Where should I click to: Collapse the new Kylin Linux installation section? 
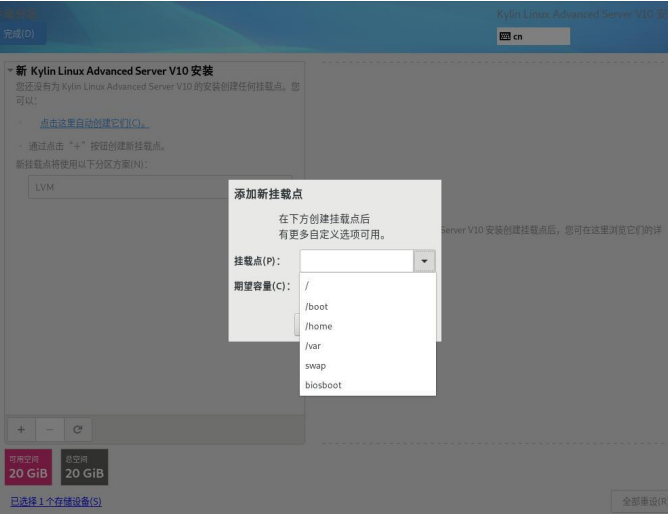pos(10,70)
